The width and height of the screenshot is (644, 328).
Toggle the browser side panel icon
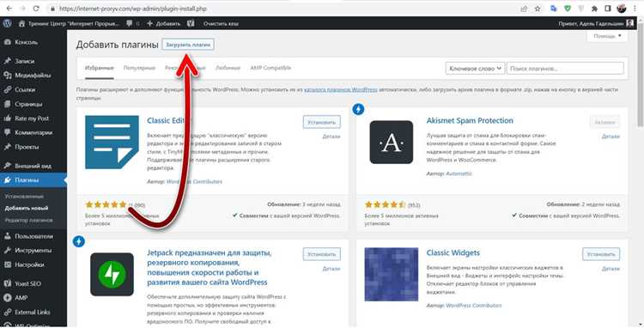pos(608,9)
